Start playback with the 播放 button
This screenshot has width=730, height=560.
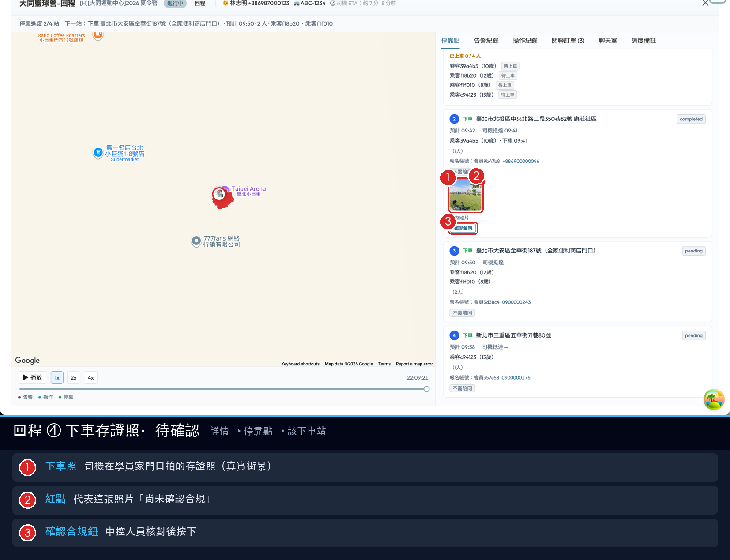tap(33, 378)
